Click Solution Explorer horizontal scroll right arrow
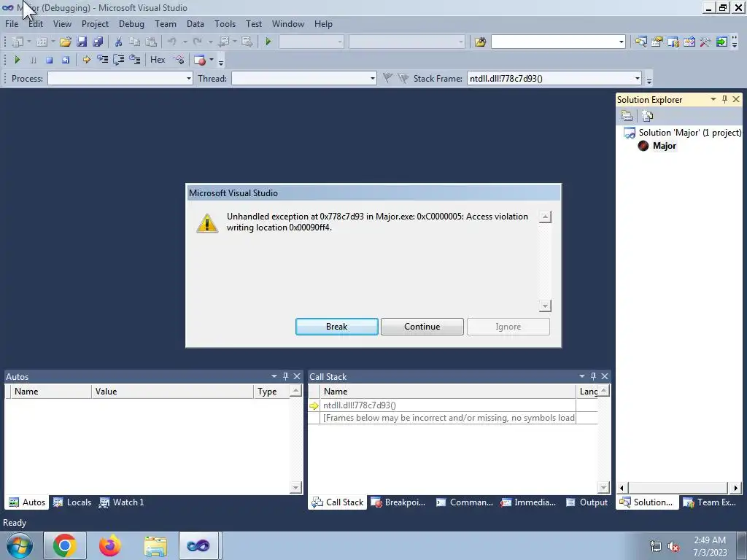The width and height of the screenshot is (747, 560). pos(735,488)
